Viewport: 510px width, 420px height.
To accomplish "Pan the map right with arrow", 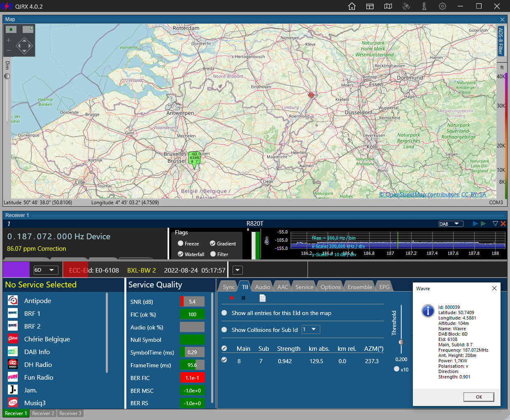I will (30, 46).
